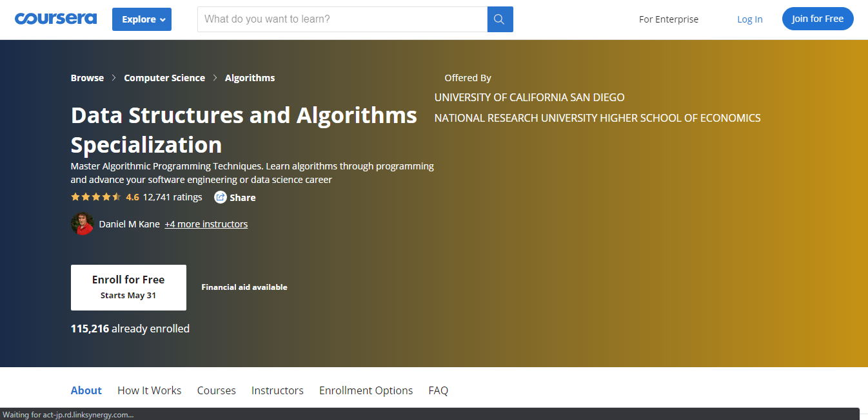
Task: Click the Share arrow icon
Action: [221, 197]
